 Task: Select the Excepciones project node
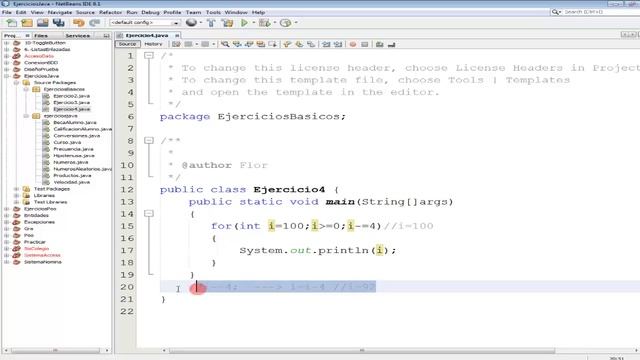tap(39, 222)
